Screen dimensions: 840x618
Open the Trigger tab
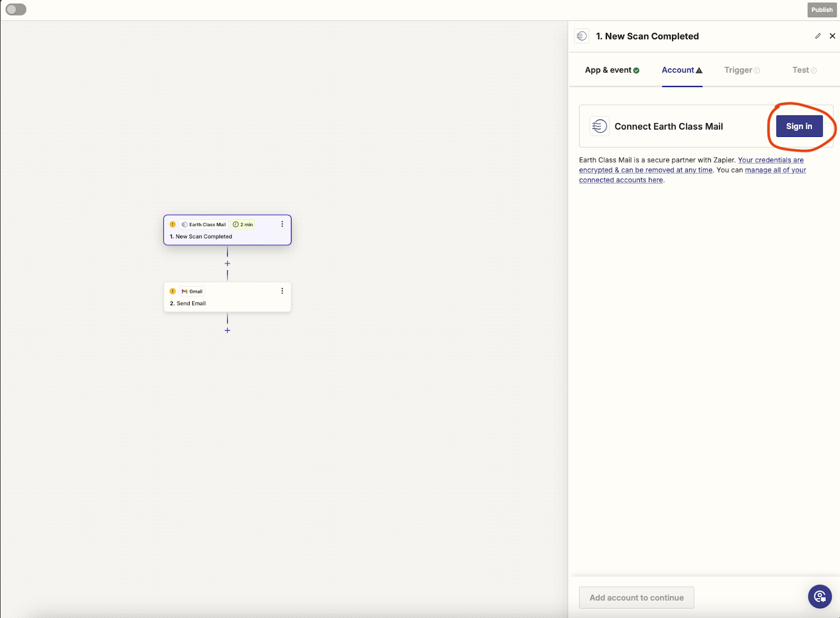point(742,70)
